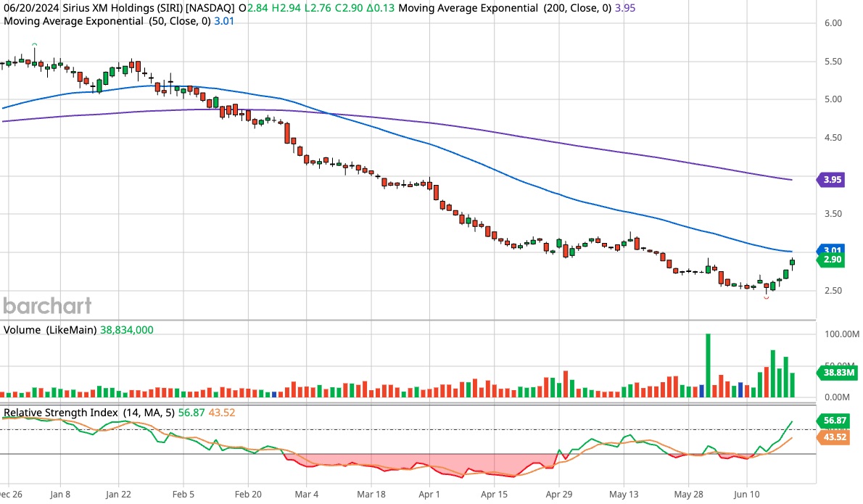Click the green high marker above the January candle

coord(35,44)
